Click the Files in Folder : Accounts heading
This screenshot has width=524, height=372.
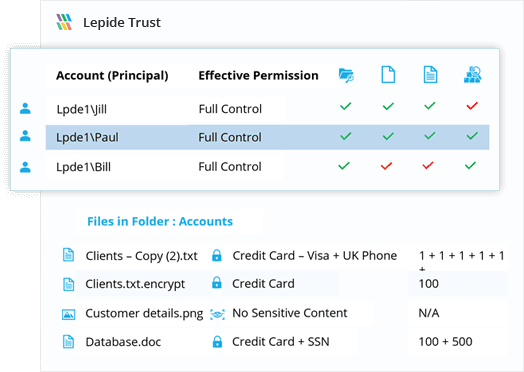tap(160, 221)
